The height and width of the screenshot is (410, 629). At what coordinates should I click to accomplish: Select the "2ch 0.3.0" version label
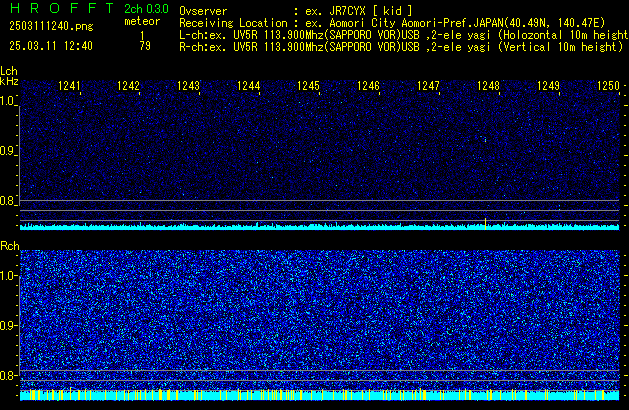tap(146, 9)
